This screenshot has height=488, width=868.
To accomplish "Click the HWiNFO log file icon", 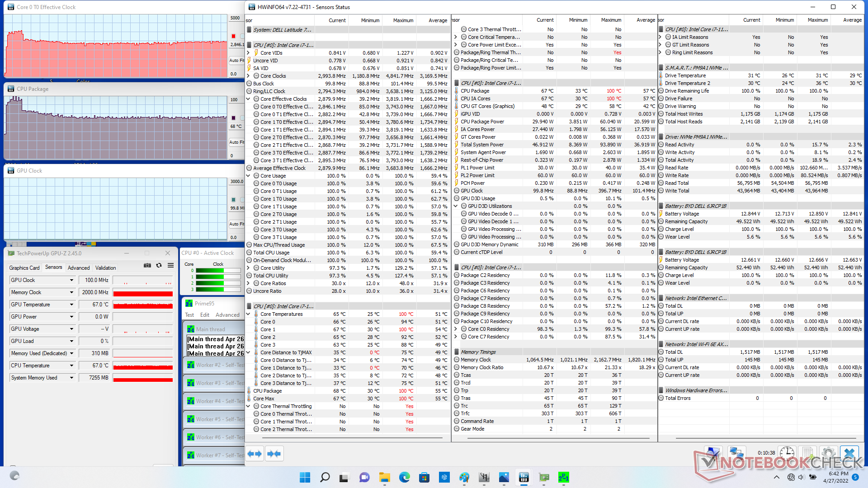I will (x=807, y=453).
